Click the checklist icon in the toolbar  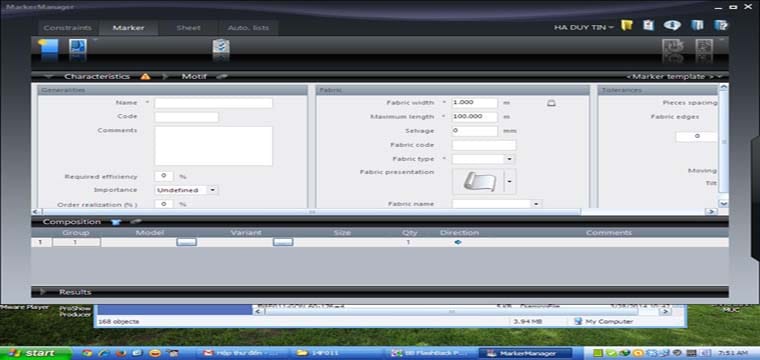[221, 47]
